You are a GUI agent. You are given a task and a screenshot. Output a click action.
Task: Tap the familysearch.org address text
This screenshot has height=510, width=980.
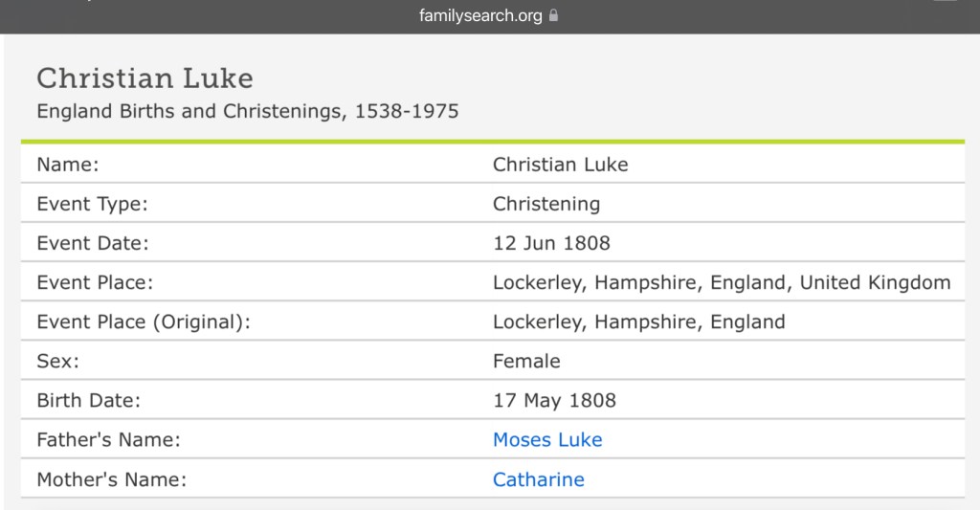coord(480,15)
